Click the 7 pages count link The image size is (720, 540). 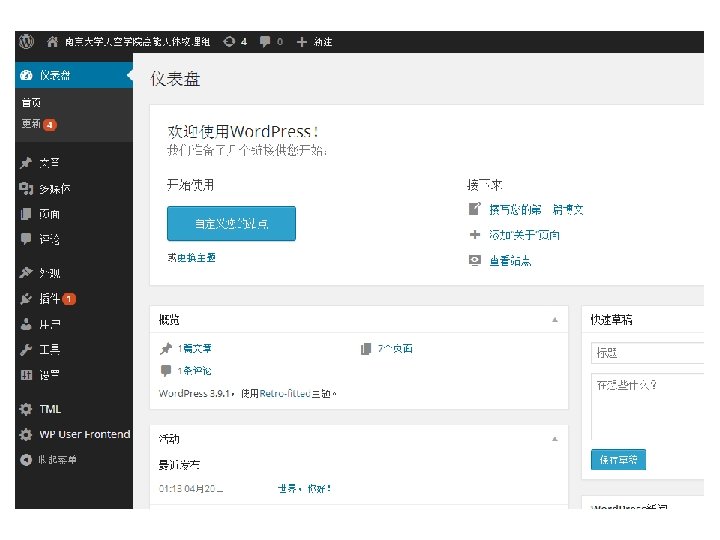[x=395, y=349]
